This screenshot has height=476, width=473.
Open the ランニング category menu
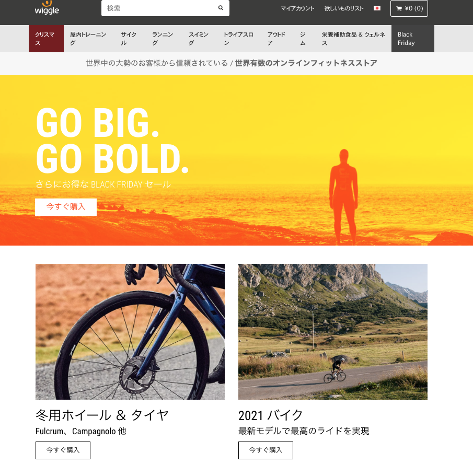pyautogui.click(x=163, y=39)
